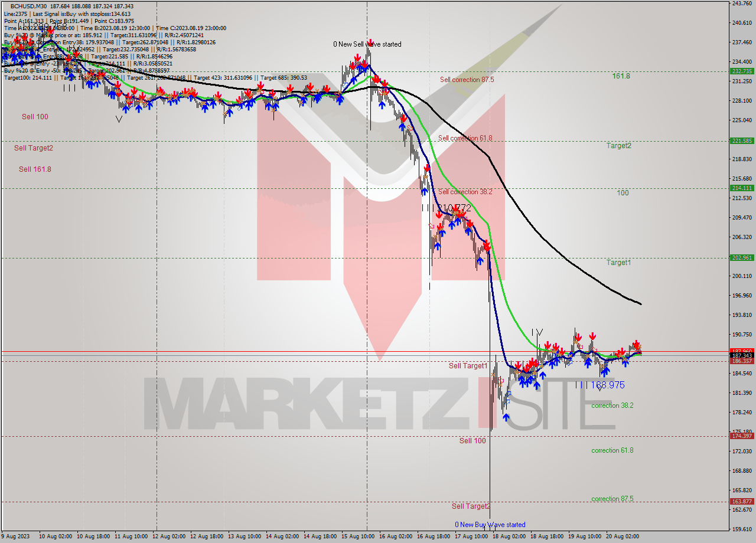Screen dimensions: 756x543
Task: Click the 'Sell correction 61.8' label
Action: click(x=465, y=138)
